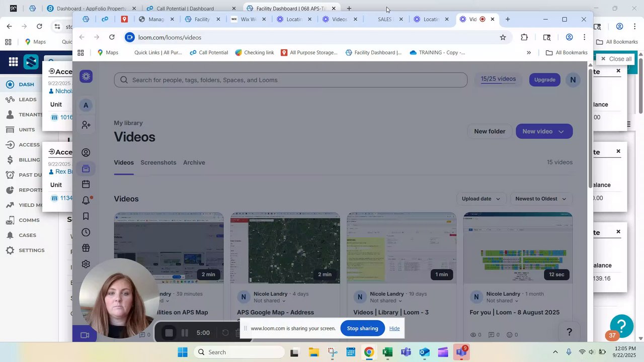Open the profile icon in Loom sidebar
Image resolution: width=644 pixels, height=362 pixels.
(x=86, y=152)
